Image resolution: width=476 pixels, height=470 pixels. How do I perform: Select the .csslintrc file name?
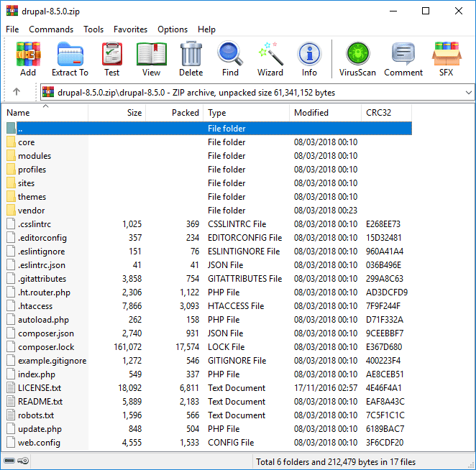coord(35,224)
